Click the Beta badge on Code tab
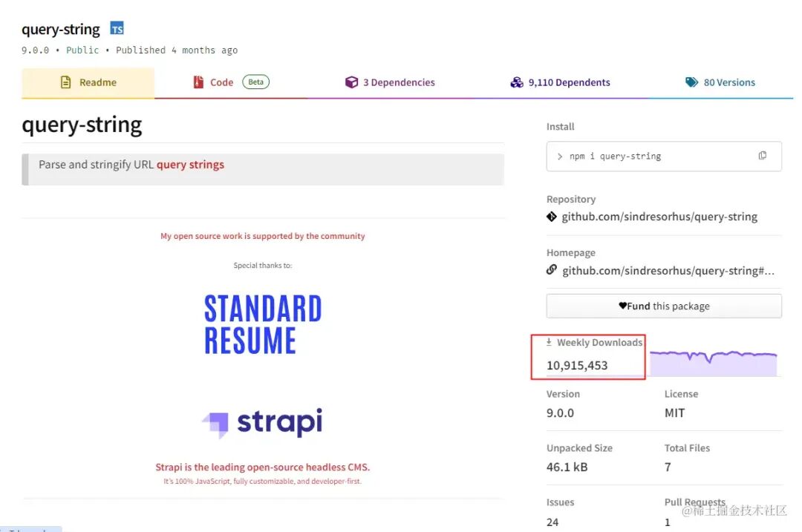802x532 pixels. click(255, 82)
